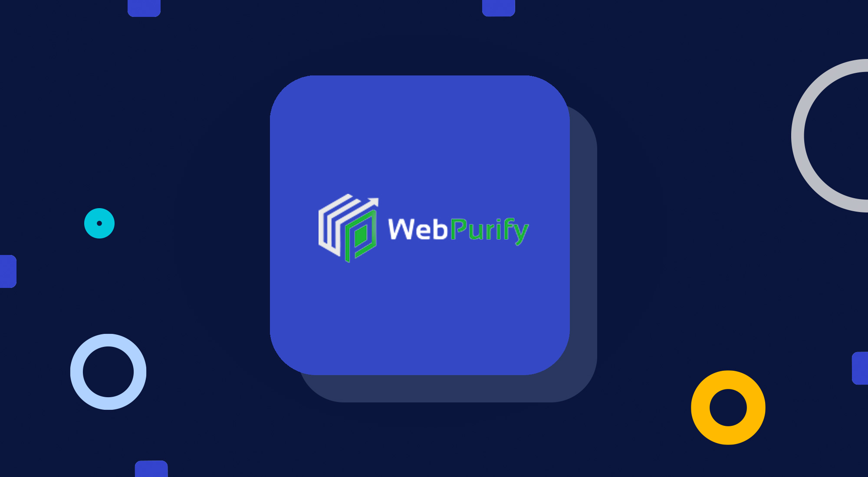Click the cyan filled circle indicator

[x=99, y=222]
